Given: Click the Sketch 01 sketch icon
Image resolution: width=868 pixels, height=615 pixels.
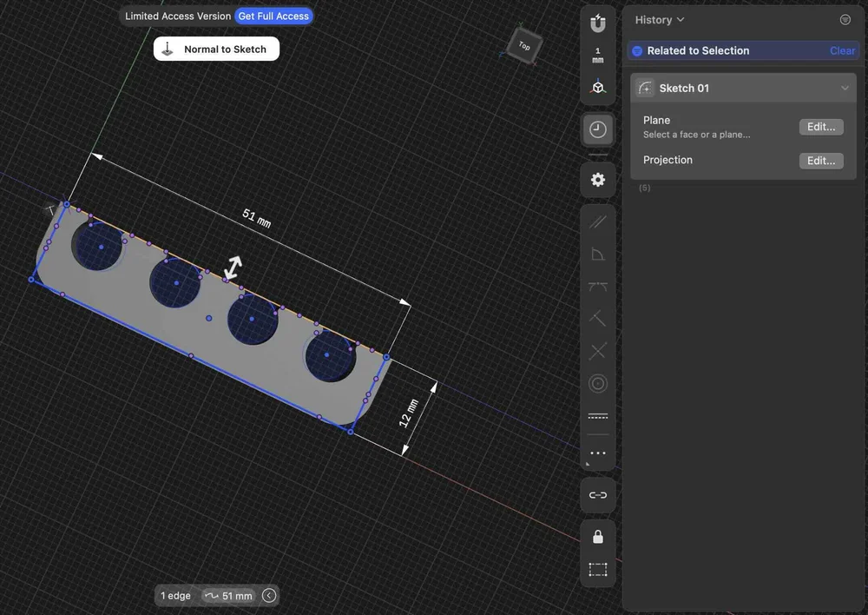Looking at the screenshot, I should 644,88.
